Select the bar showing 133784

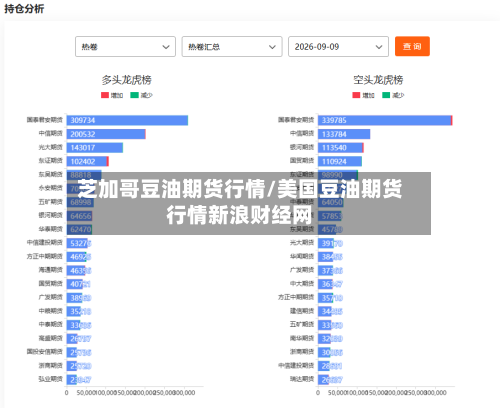click(344, 134)
